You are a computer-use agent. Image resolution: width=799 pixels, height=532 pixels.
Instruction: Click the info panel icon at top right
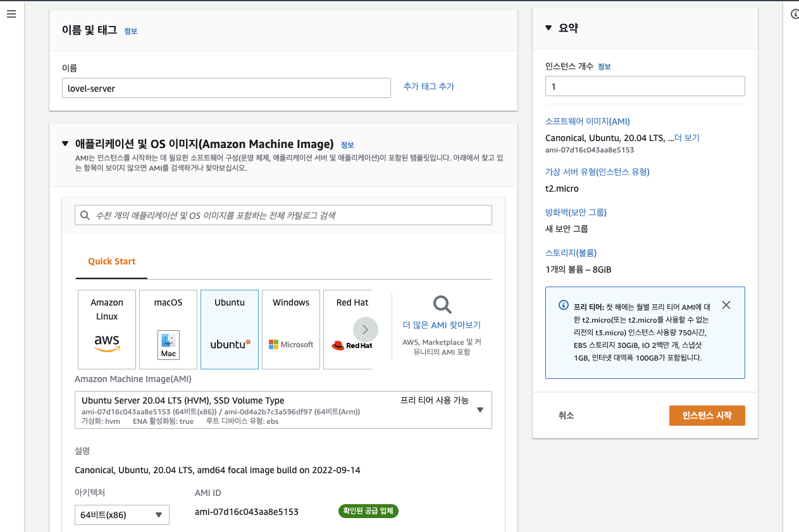click(x=795, y=14)
